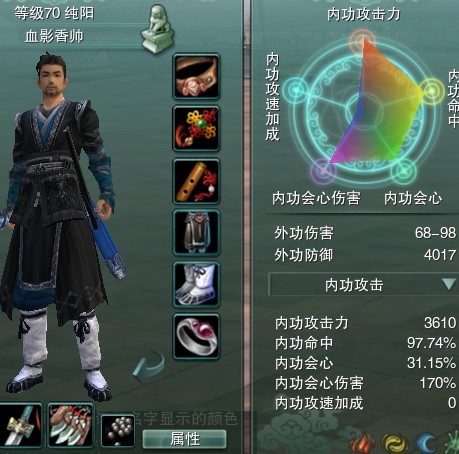The height and width of the screenshot is (454, 459).
Task: Select the belt equipment slot icon
Action: (x=196, y=77)
